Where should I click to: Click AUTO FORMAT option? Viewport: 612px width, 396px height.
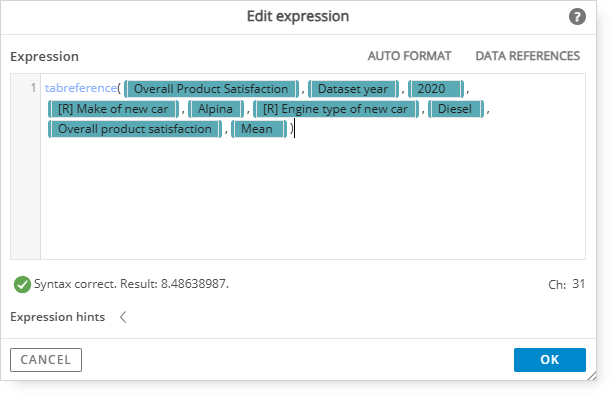tap(409, 56)
